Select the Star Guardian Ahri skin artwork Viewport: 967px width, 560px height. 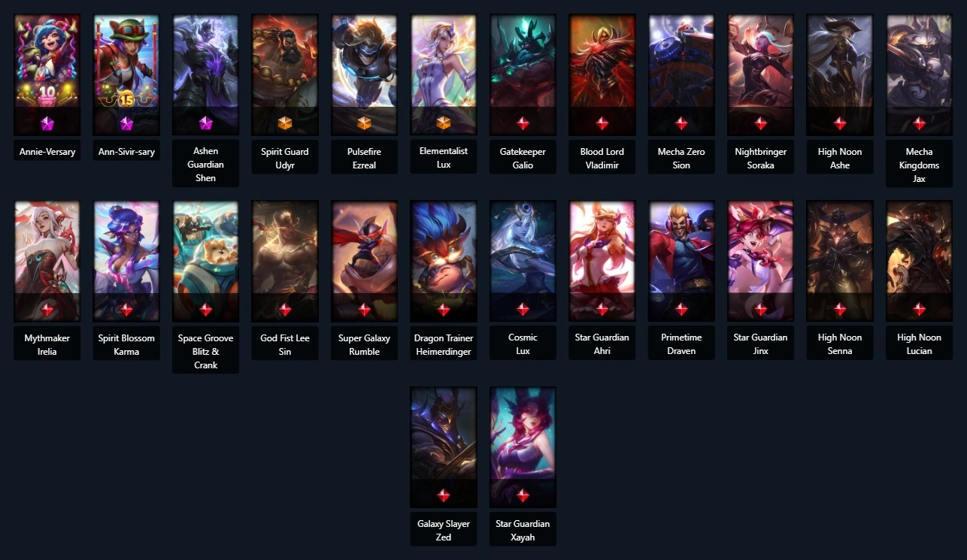tap(602, 261)
